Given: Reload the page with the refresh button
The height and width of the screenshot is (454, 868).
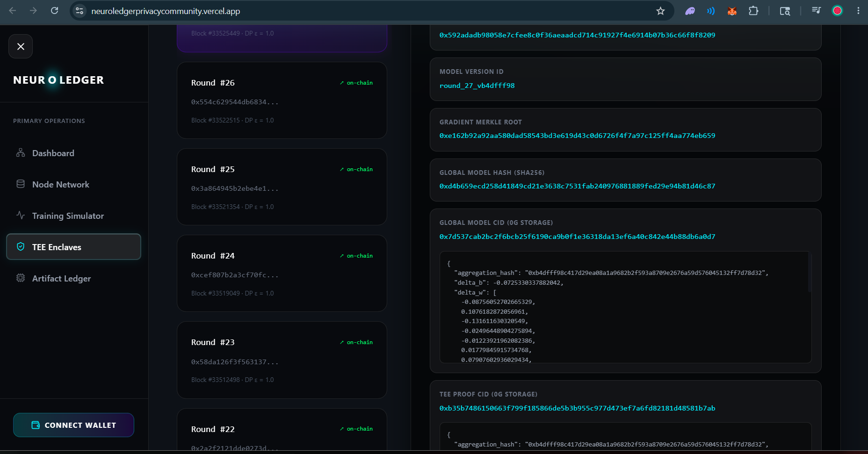Looking at the screenshot, I should pos(55,11).
